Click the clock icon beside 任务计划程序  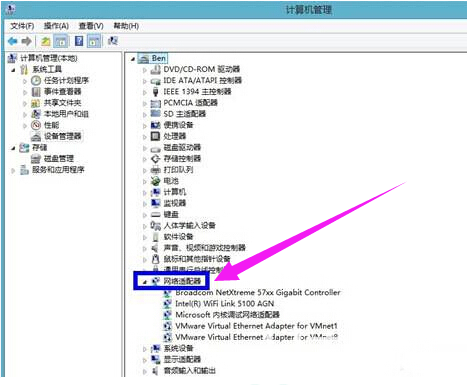point(36,80)
